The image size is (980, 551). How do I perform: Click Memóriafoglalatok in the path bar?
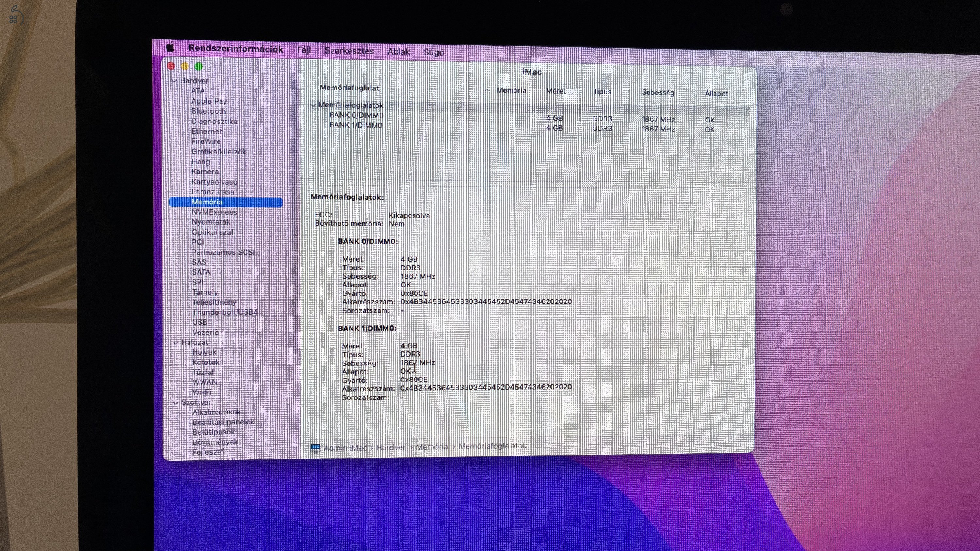493,446
